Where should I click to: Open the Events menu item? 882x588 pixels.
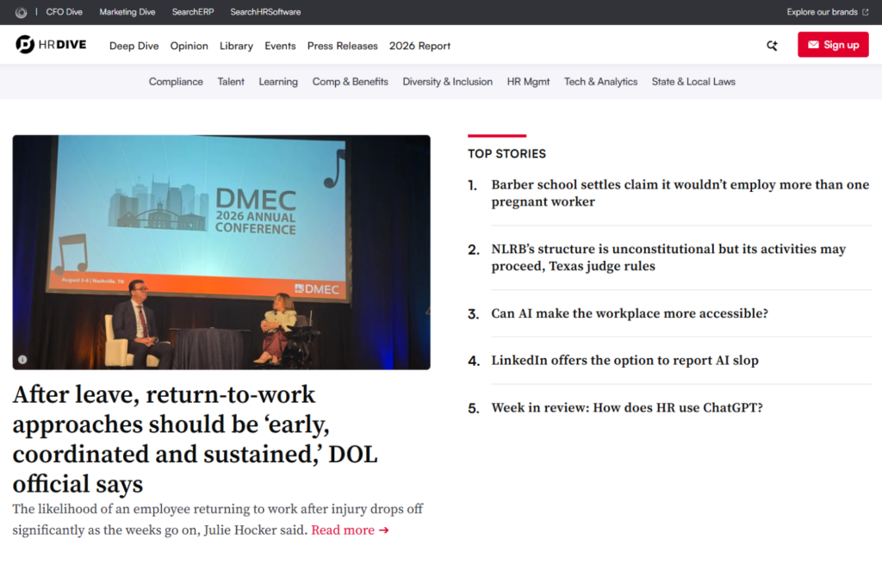[x=280, y=46]
